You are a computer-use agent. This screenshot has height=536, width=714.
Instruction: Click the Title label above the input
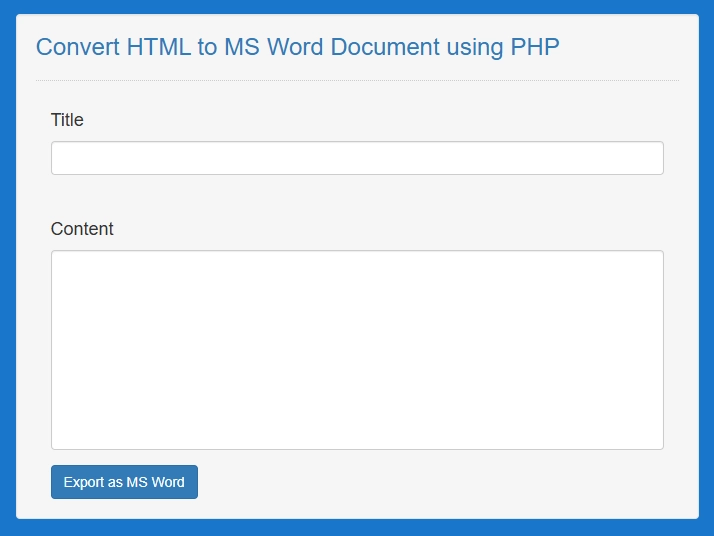point(67,120)
